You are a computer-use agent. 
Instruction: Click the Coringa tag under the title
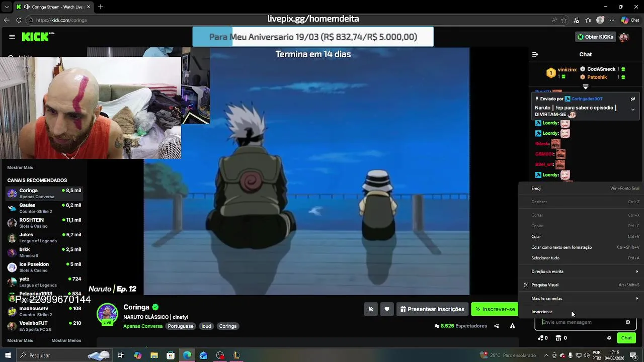[228, 326]
